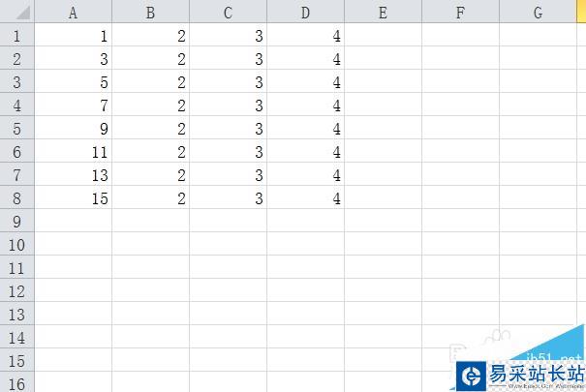Select row 12 header
Image resolution: width=586 pixels, height=392 pixels.
17,291
